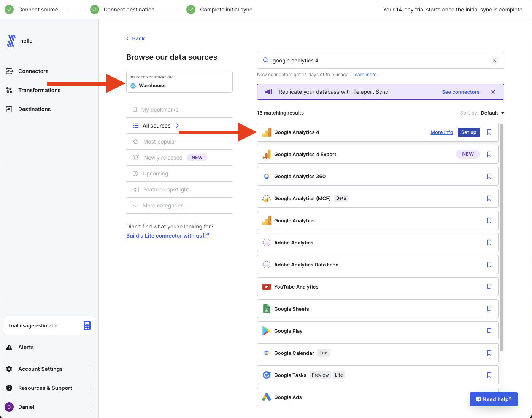Select Upcoming category
532x418 pixels.
(x=179, y=174)
